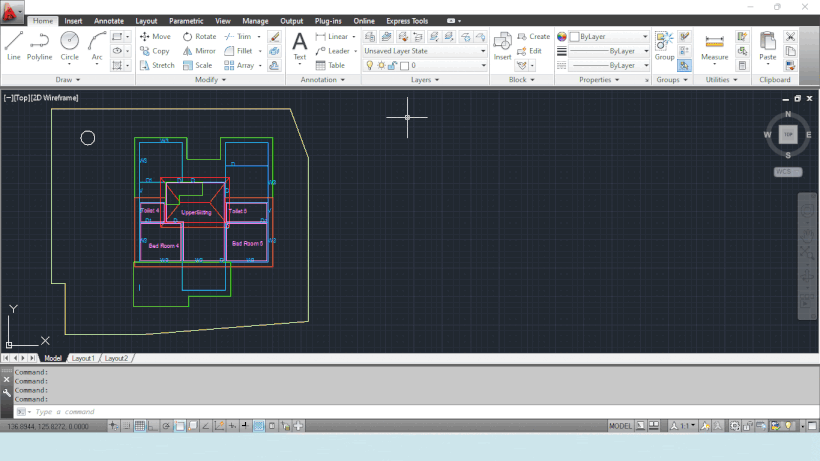The image size is (820, 461).
Task: Pick the Mirror tool
Action: tap(198, 50)
